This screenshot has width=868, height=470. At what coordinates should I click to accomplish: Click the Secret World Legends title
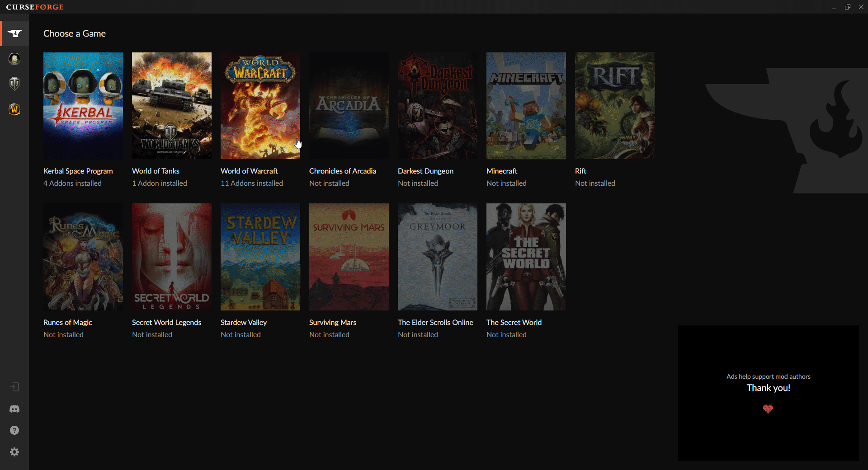pos(167,323)
